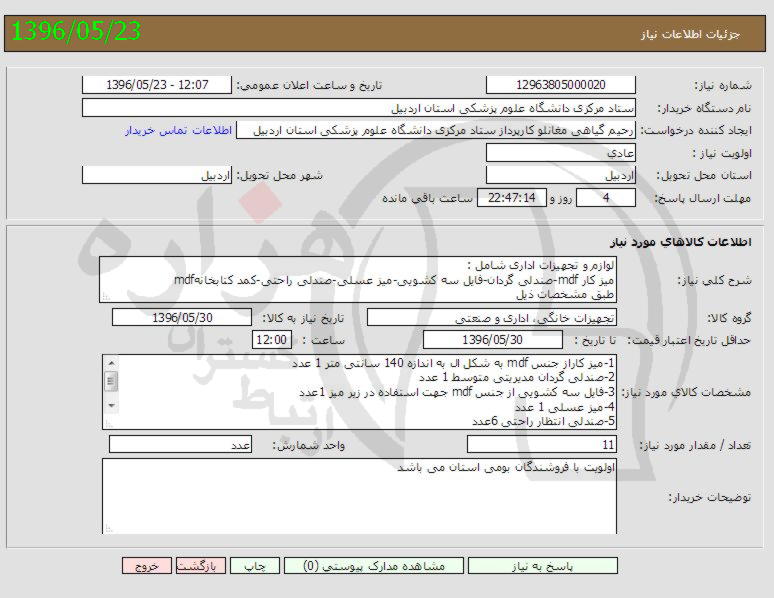Viewport: 774px width, 598px height.
Task: Click the استان محل تحویل field
Action: 561,175
